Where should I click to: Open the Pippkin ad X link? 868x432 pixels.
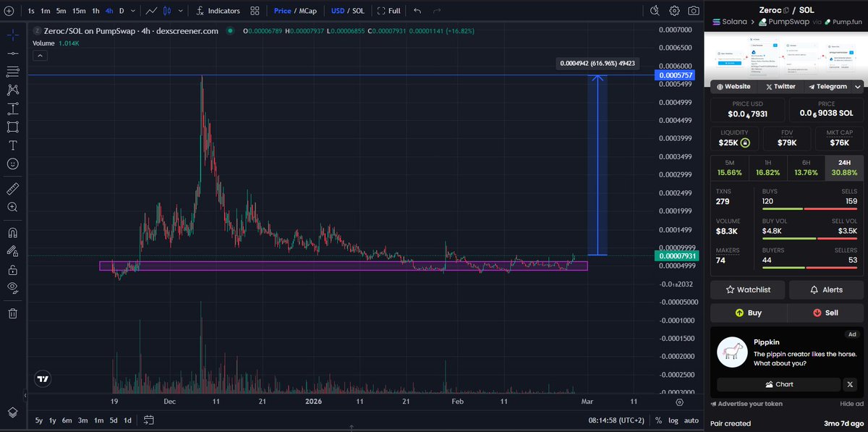pyautogui.click(x=851, y=384)
